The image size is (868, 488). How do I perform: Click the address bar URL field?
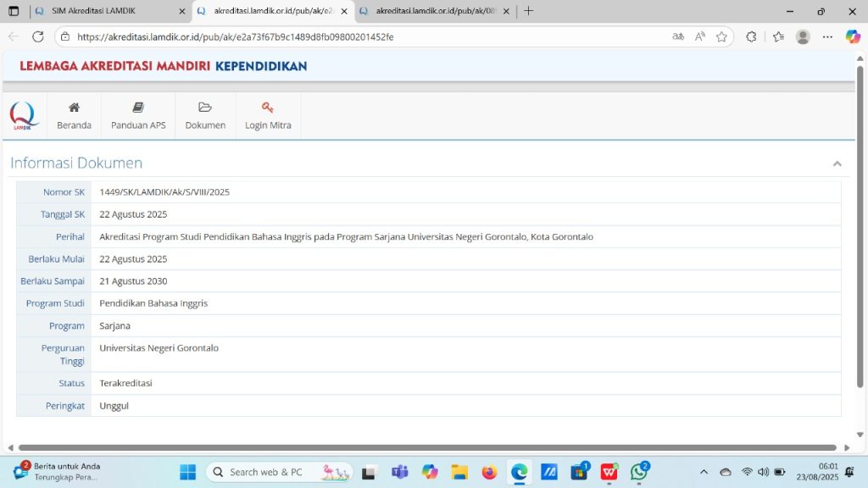365,37
